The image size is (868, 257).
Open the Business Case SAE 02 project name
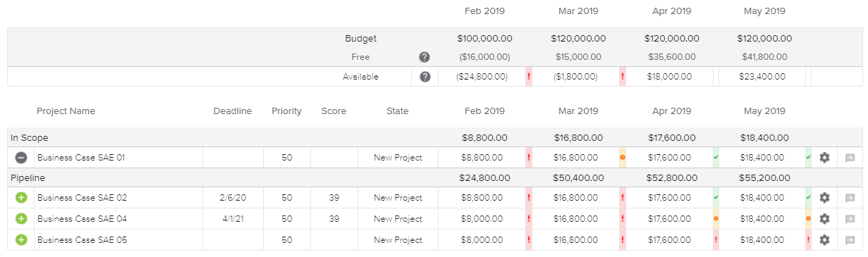click(x=82, y=198)
